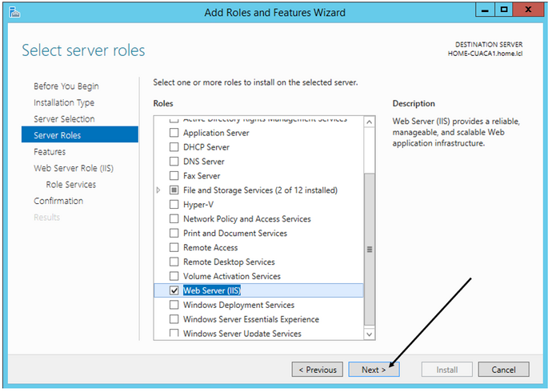Image resolution: width=552 pixels, height=392 pixels.
Task: Switch to Server Selection step
Action: pos(65,119)
